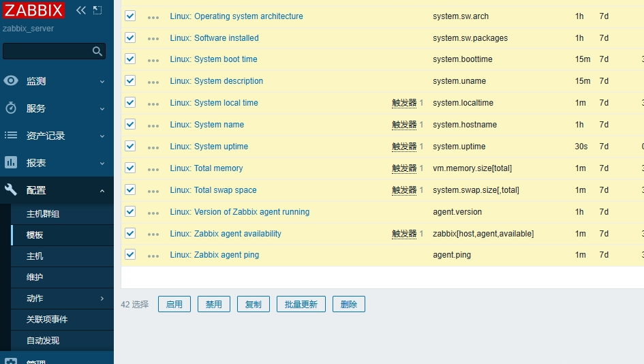Deselect Linux: Zabbix agent ping checkbox
This screenshot has width=644, height=364.
[130, 254]
